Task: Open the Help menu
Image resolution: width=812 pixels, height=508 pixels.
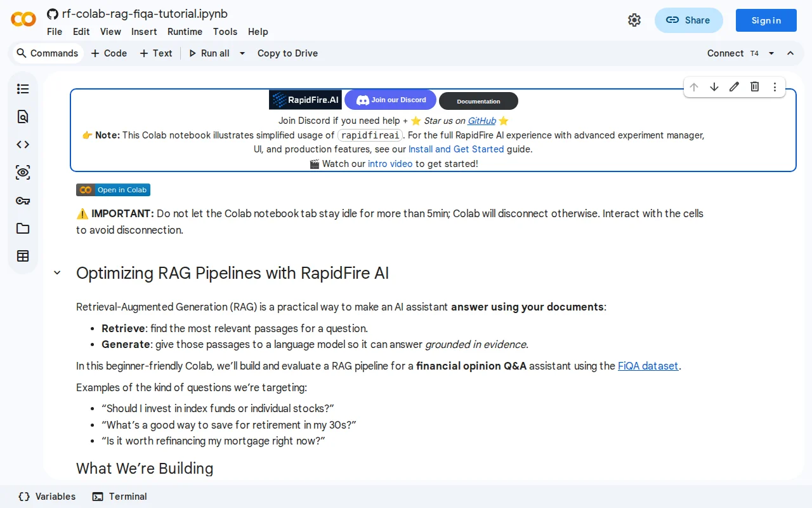Action: (x=258, y=32)
